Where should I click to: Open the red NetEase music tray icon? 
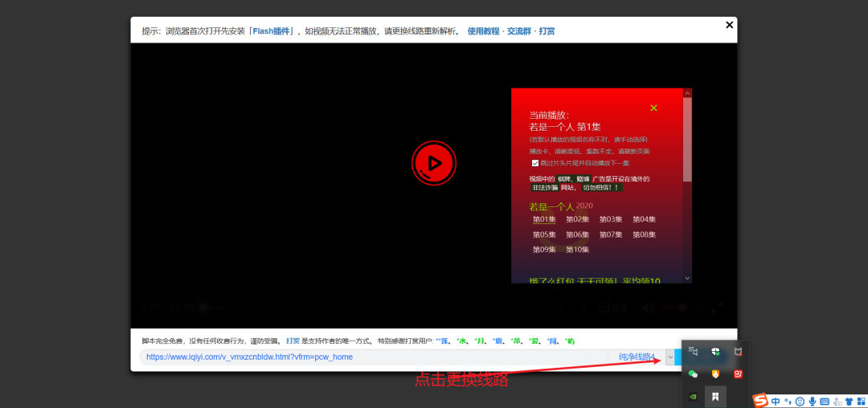pos(738,373)
